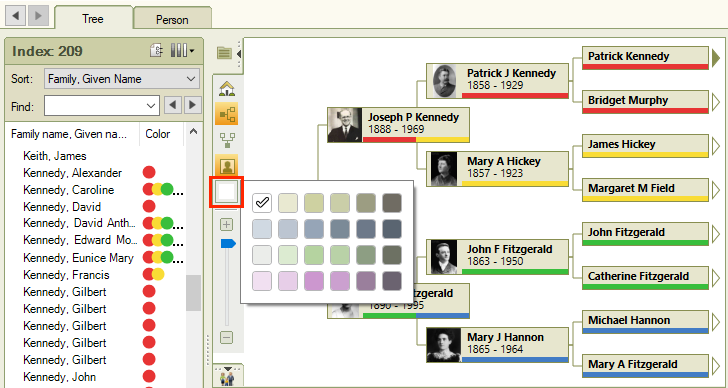Click the zoom out minus icon

coord(226,337)
